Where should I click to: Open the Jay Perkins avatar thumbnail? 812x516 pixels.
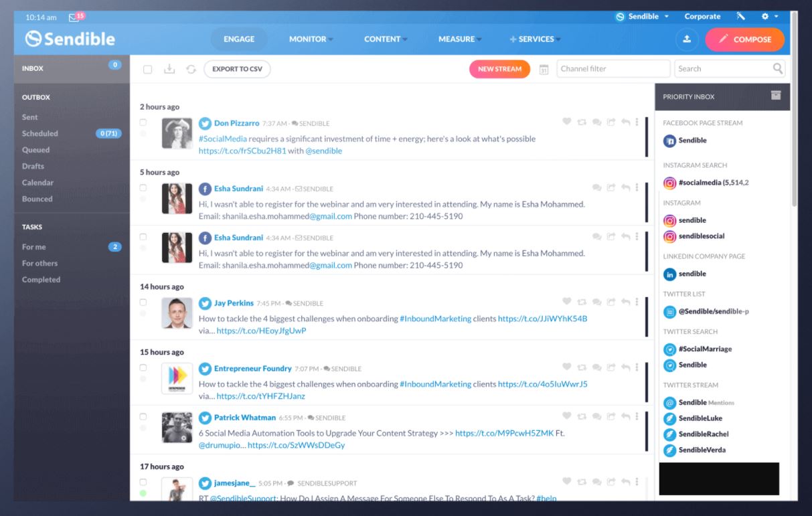[x=177, y=313]
